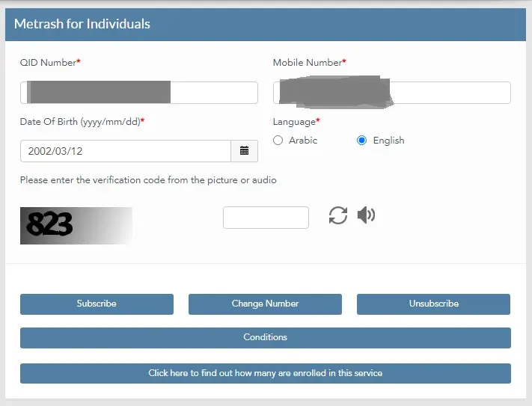
Task: Click the Change Number button
Action: [266, 304]
